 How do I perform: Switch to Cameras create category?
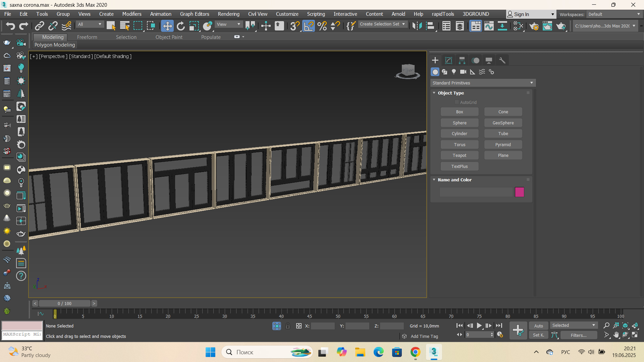click(x=463, y=72)
